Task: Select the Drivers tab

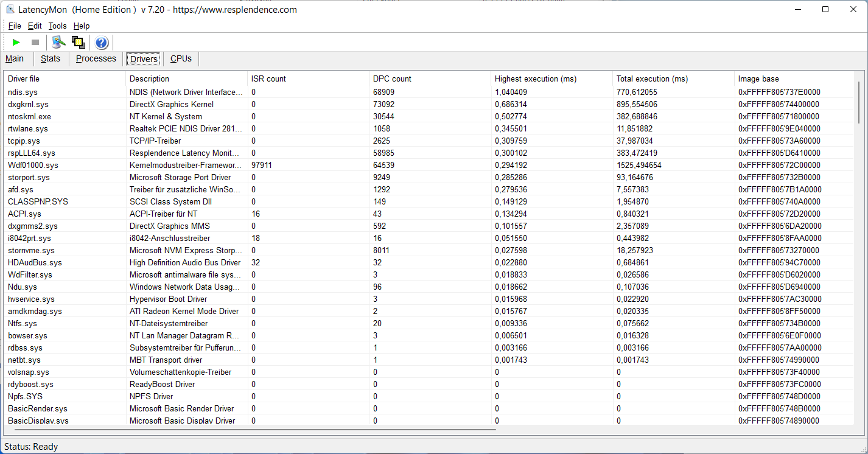Action: pos(144,59)
